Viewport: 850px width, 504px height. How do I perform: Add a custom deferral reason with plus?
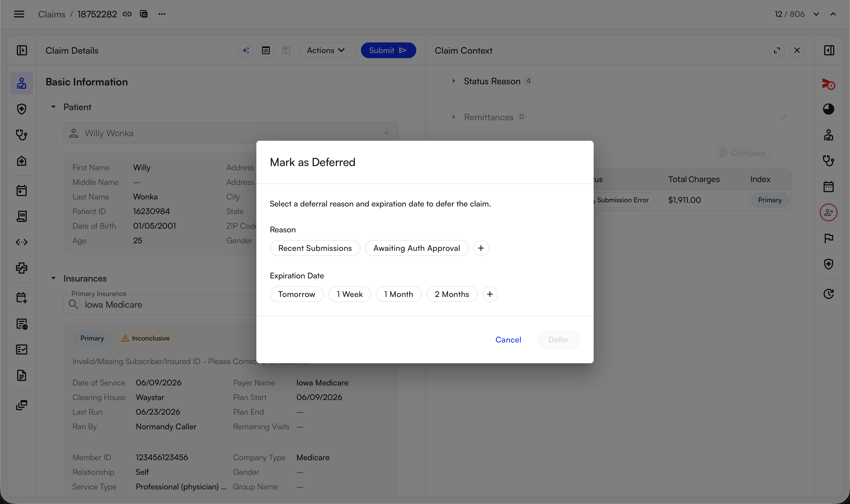tap(481, 248)
